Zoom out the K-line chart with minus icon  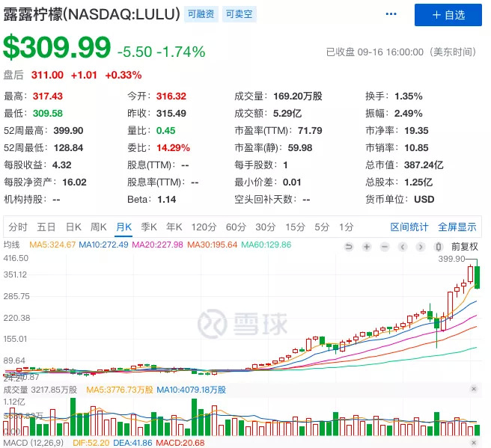385,247
